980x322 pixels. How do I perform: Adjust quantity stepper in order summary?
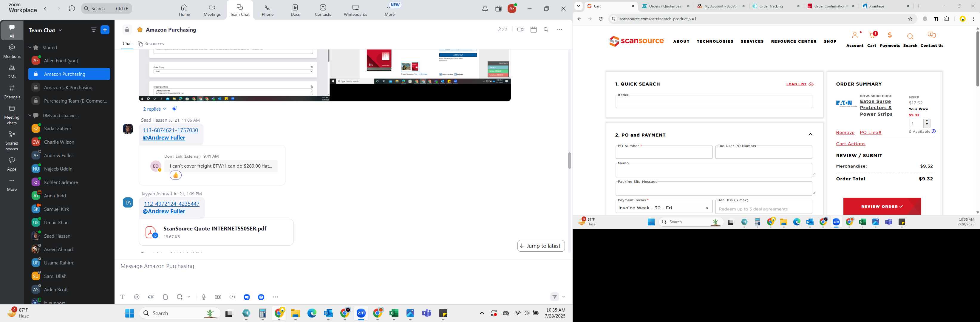(x=927, y=123)
